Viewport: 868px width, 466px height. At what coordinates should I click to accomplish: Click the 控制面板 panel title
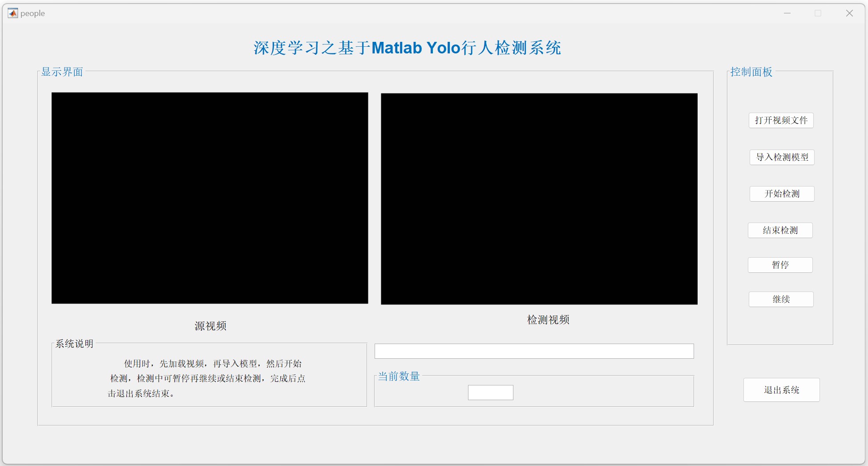(x=751, y=72)
